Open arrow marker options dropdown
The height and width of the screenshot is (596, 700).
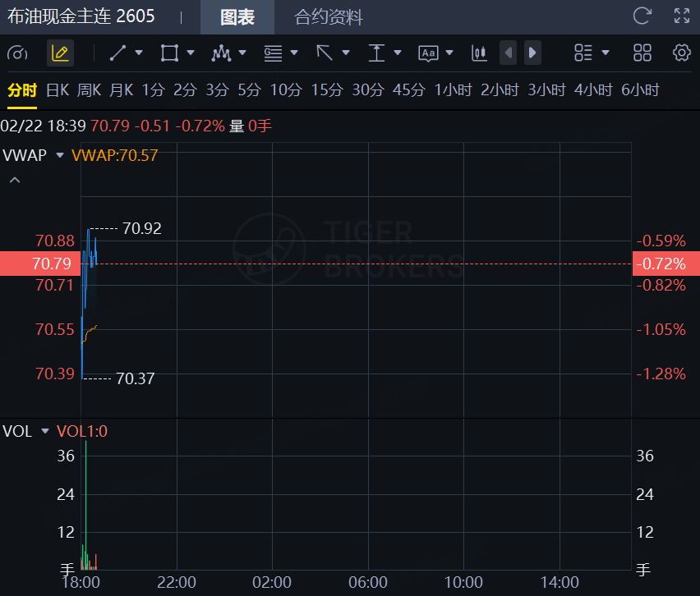(x=346, y=53)
